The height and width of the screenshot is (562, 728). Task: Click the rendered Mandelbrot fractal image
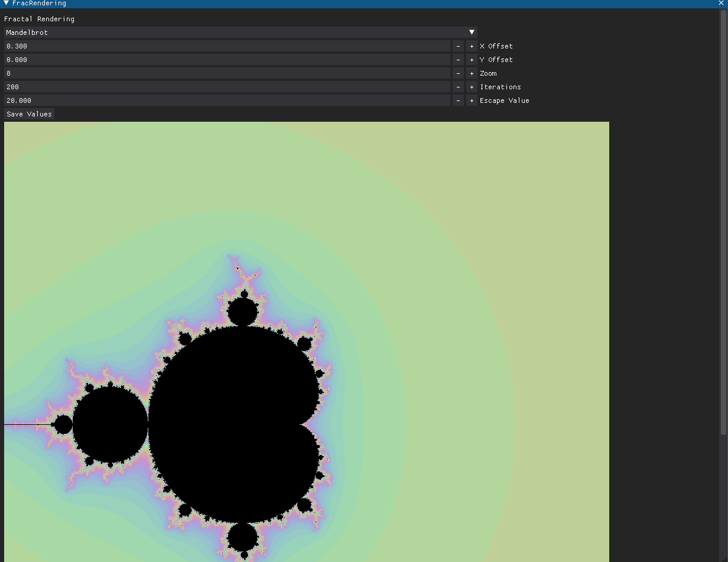coord(307,342)
